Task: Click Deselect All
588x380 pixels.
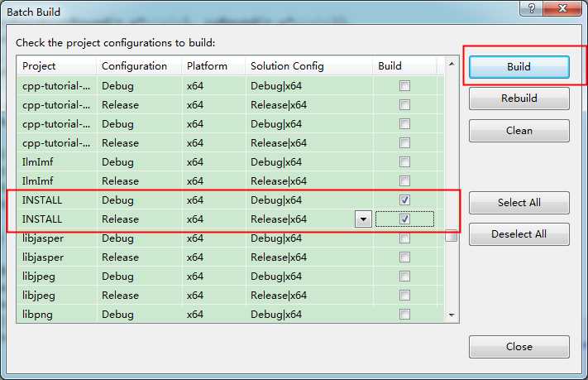Action: 519,234
